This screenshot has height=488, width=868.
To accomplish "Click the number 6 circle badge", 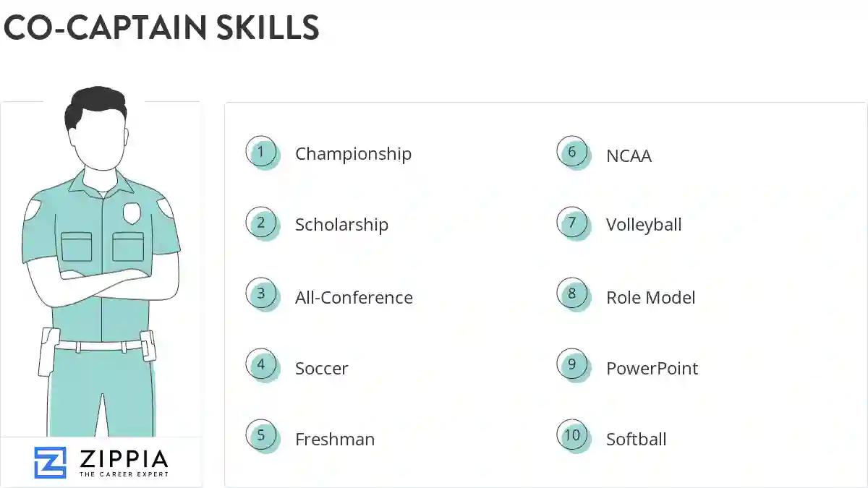I will (572, 152).
